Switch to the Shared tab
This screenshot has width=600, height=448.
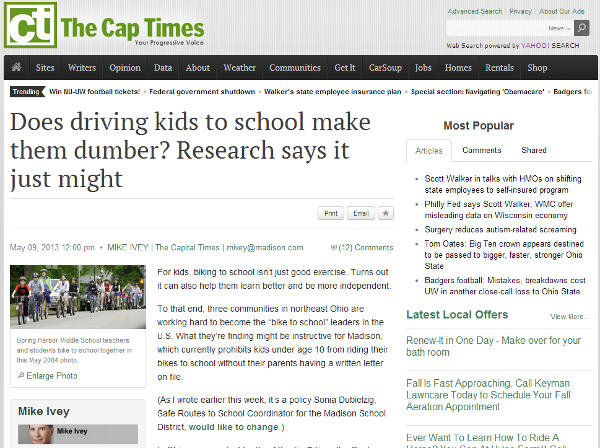point(534,150)
